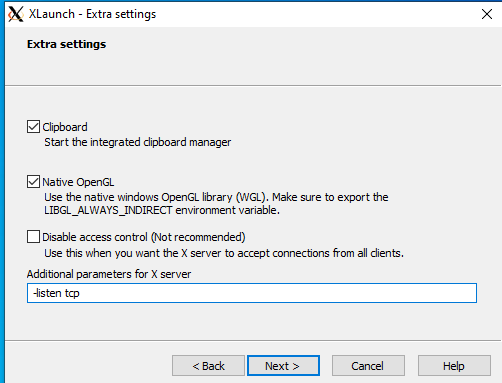Click 'Start the integrated clipboard manager' description
This screenshot has width=502, height=383.
138,142
